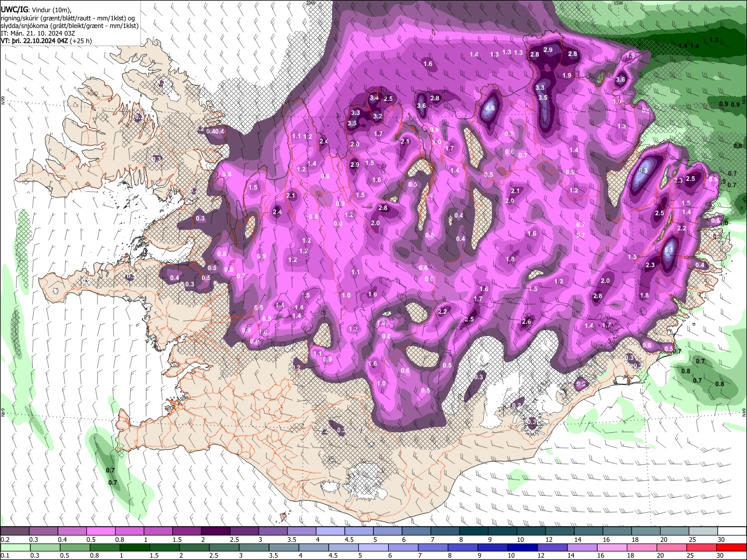The height and width of the screenshot is (560, 747).
Task: Pick the violet swatch labeled 12 in the rain scale
Action: click(x=551, y=547)
